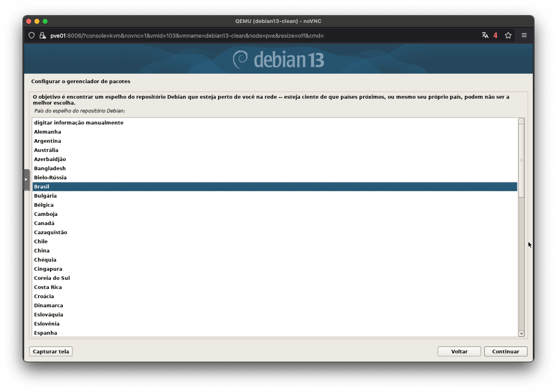This screenshot has height=392, width=557.
Task: Click the red close window button
Action: (x=29, y=21)
